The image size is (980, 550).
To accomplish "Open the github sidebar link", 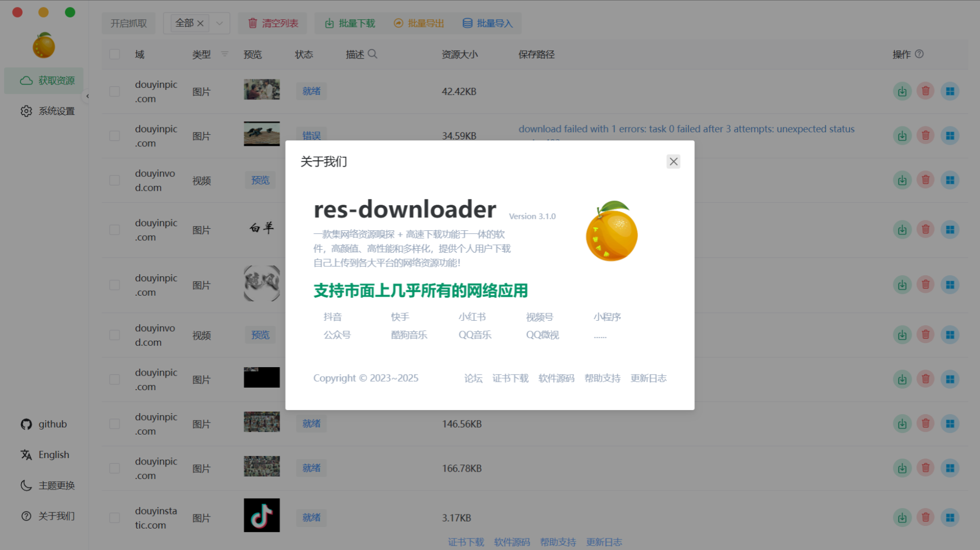I will [44, 424].
